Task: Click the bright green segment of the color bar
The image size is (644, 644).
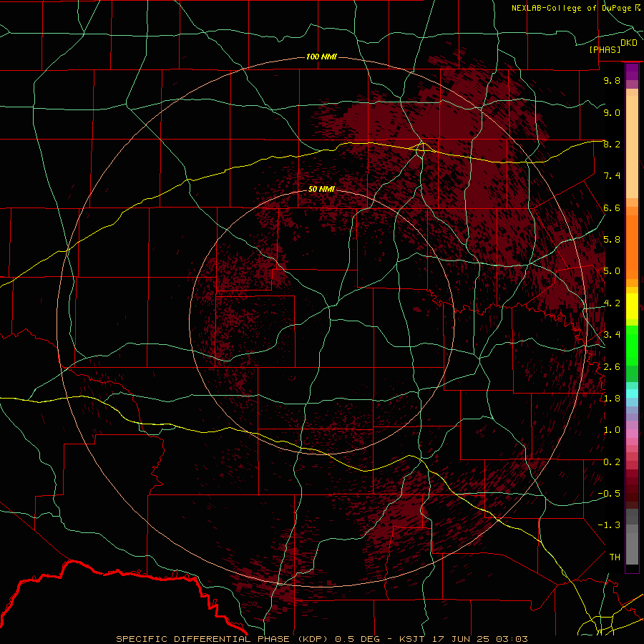Action: coord(632,346)
